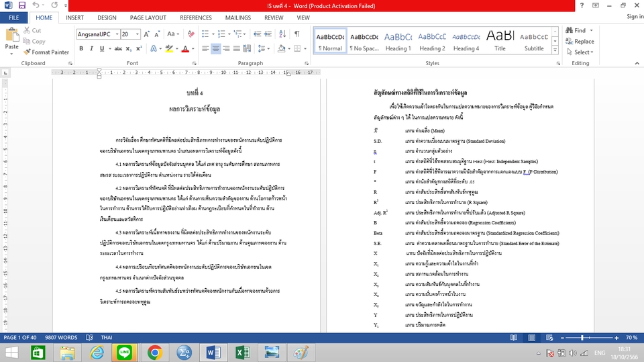The height and width of the screenshot is (362, 644).
Task: Open the Font dialog launcher
Action: click(195, 63)
